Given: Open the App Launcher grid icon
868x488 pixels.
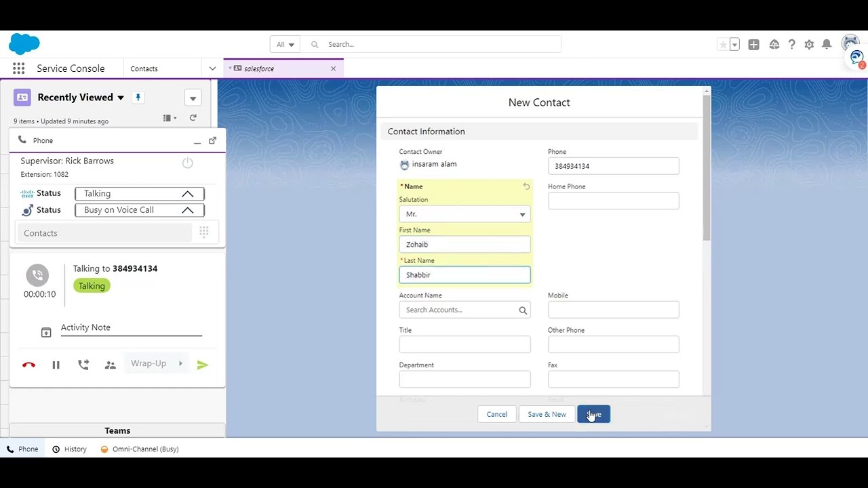Looking at the screenshot, I should click(19, 68).
